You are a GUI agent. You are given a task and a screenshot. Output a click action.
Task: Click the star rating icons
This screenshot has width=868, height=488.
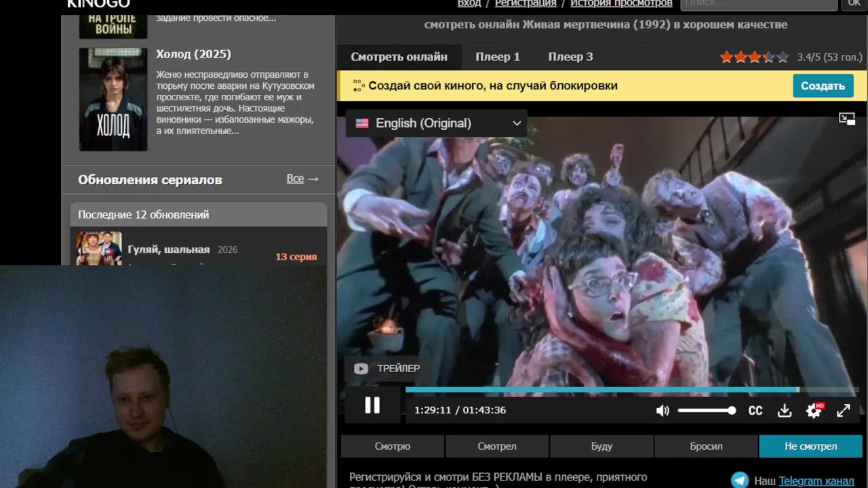[x=755, y=57]
